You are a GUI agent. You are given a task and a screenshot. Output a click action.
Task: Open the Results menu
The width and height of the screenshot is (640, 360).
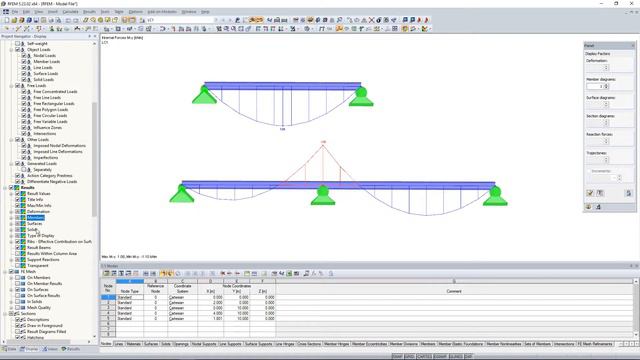tap(89, 12)
